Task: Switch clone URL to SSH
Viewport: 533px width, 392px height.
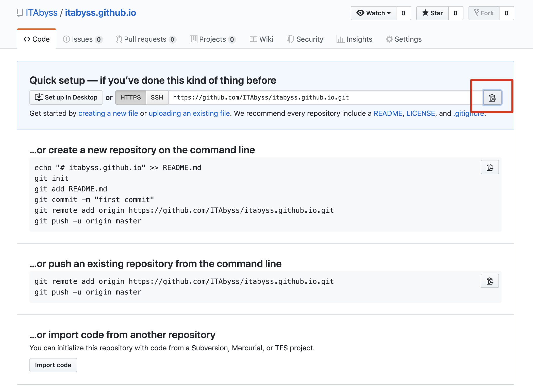Action: pyautogui.click(x=157, y=97)
